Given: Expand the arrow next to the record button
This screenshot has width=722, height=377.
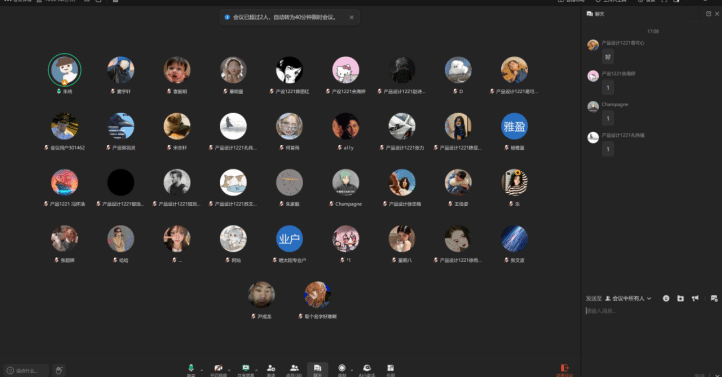Looking at the screenshot, I should [352, 369].
